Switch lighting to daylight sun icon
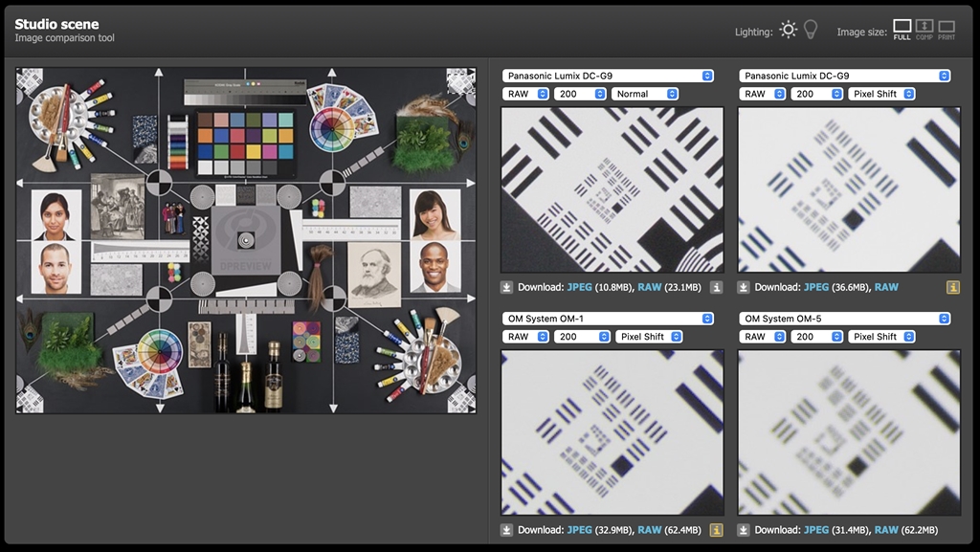Screen dimensions: 980x552 click(789, 30)
